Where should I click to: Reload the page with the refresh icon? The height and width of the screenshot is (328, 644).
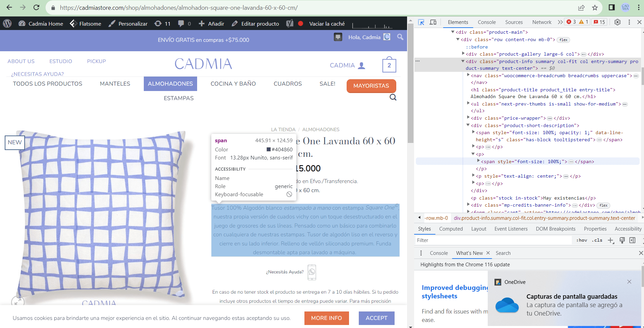(36, 7)
